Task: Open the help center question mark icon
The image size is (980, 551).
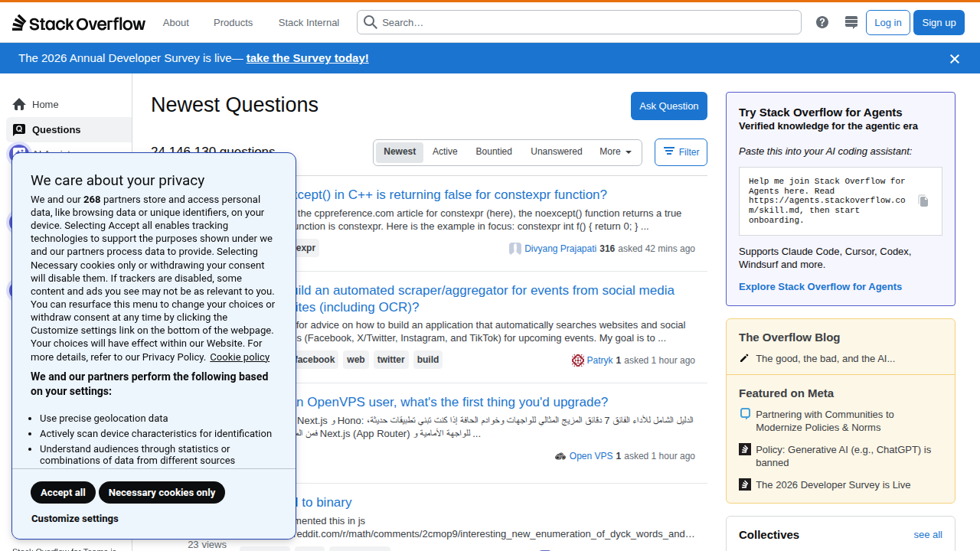Action: [822, 22]
